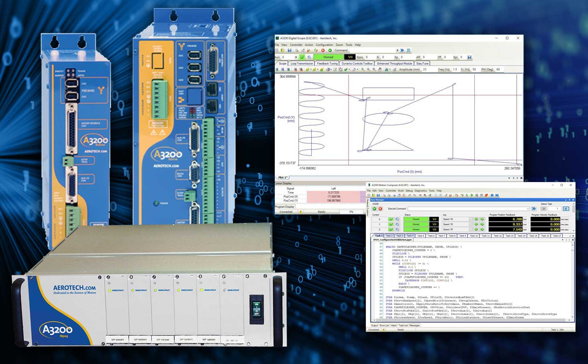588x364 pixels.
Task: Save gains disk icon beside Kpi field
Action: point(469,57)
